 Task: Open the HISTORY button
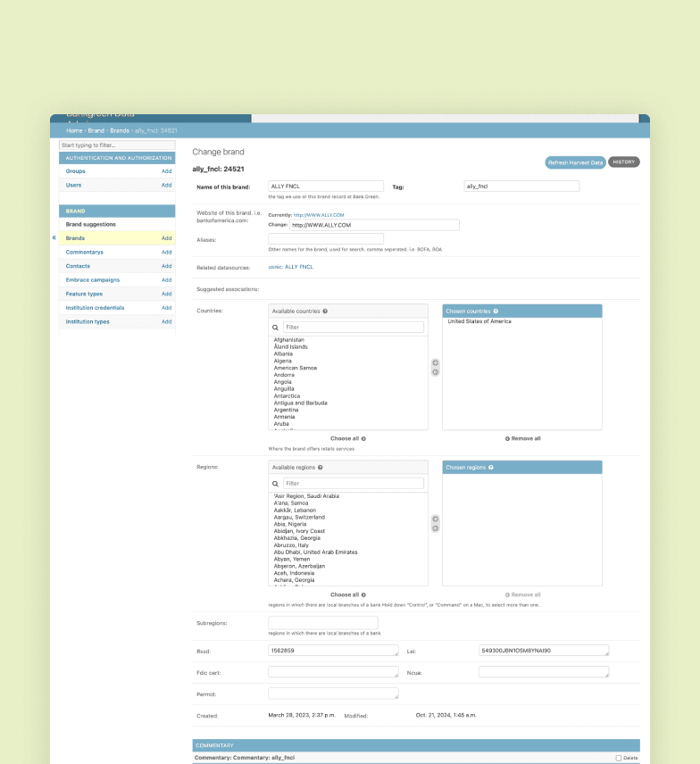624,162
